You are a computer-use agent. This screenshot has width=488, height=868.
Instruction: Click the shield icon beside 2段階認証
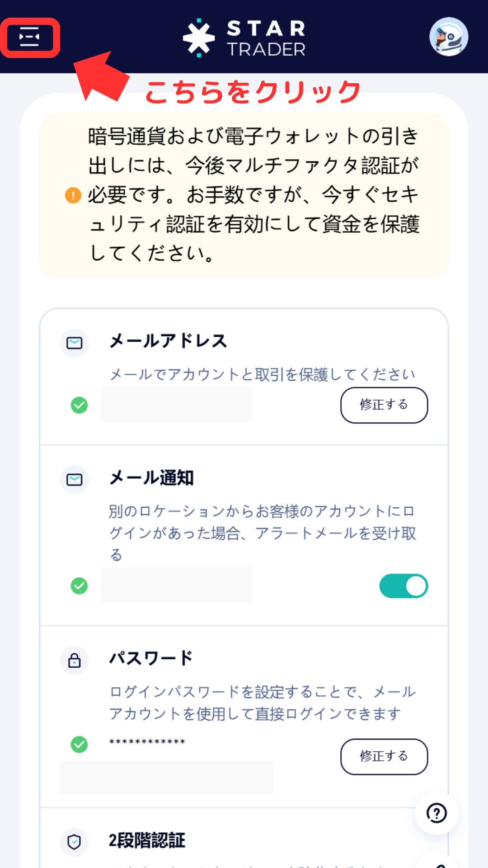click(75, 842)
